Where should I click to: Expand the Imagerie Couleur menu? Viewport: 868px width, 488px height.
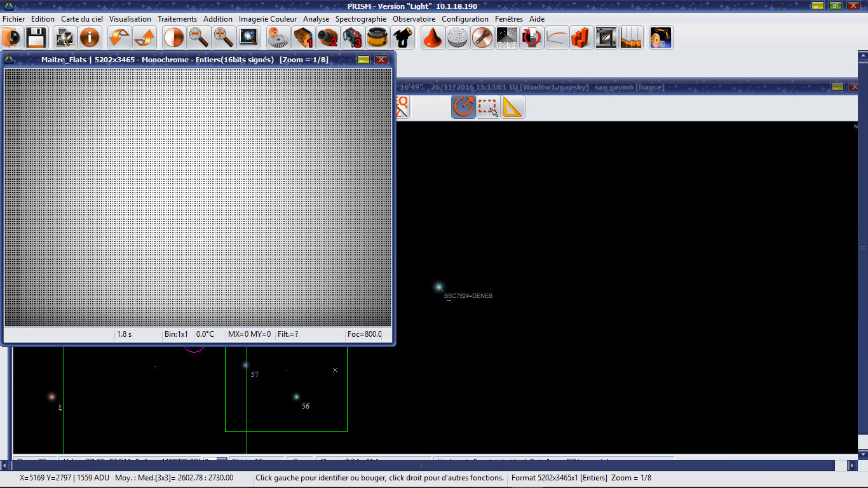[x=268, y=19]
